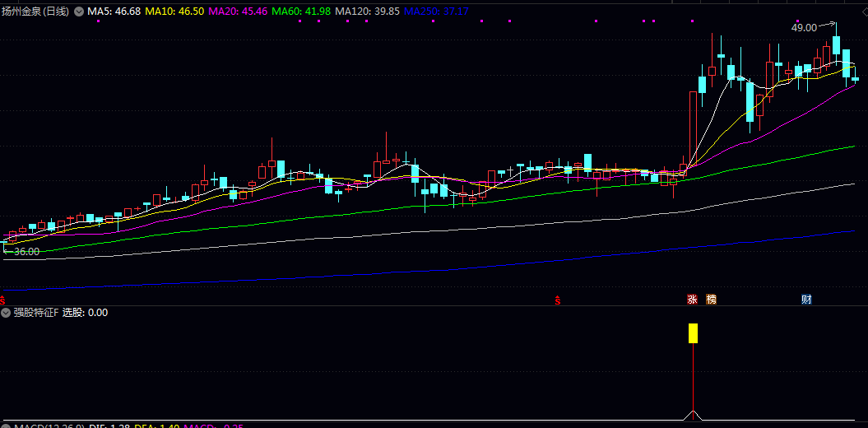This screenshot has width=868, height=428.
Task: Click the red 涨 marker icon
Action: [x=692, y=299]
